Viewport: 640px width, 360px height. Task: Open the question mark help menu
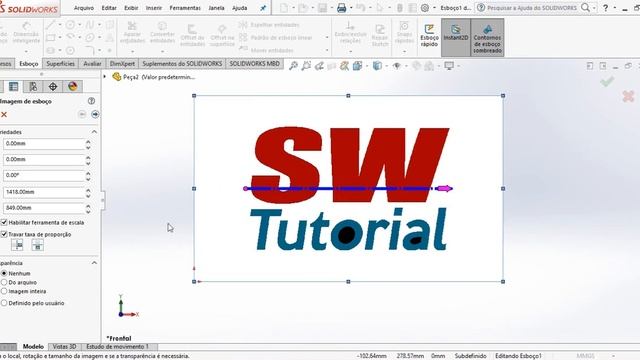[606, 8]
